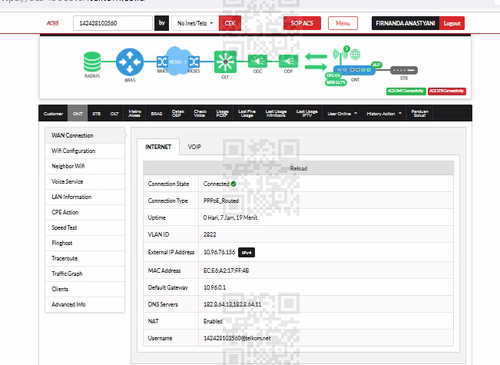The width and height of the screenshot is (500, 365).
Task: Open Neighbor Wifi in the sidebar
Action: tap(85, 166)
